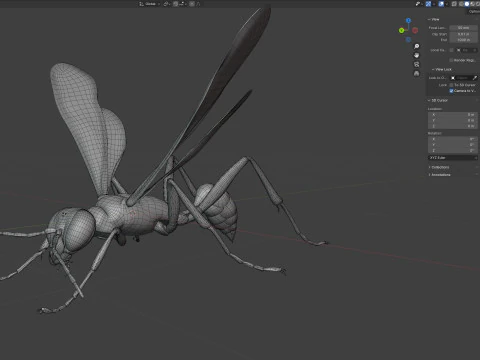
Task: Edit the Clip Start field
Action: 463,34
